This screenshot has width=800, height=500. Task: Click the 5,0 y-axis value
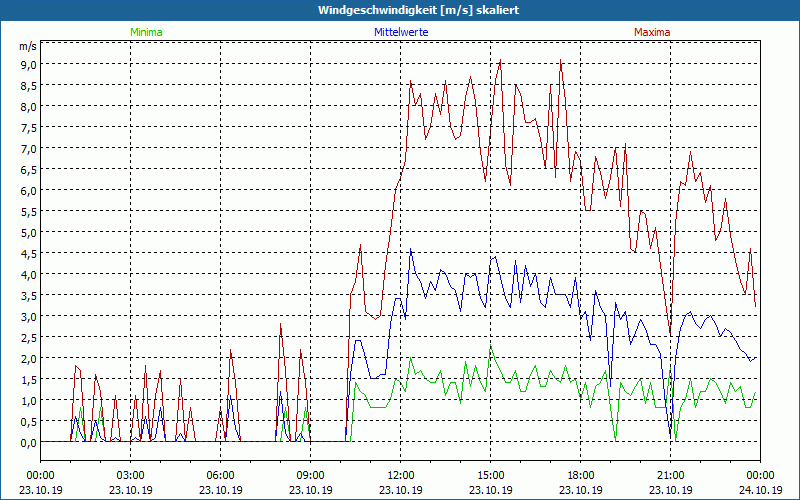tap(28, 233)
